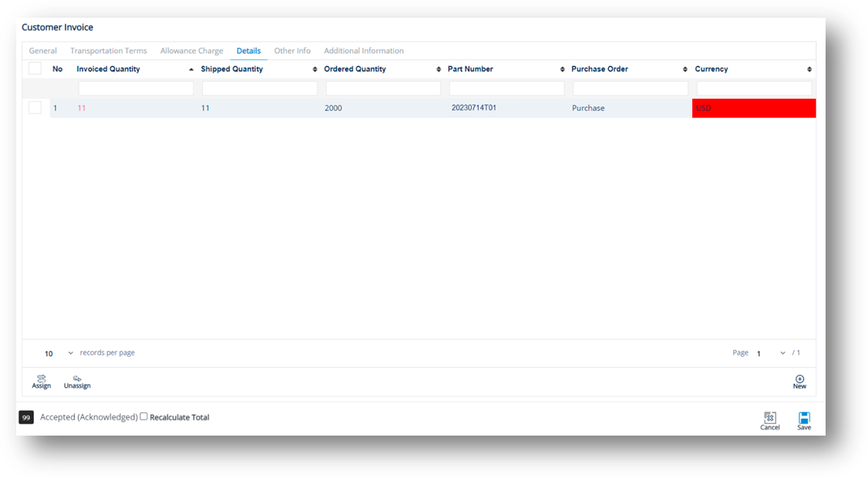Open the Allowance Charge tab
This screenshot has width=868, height=478.
191,50
